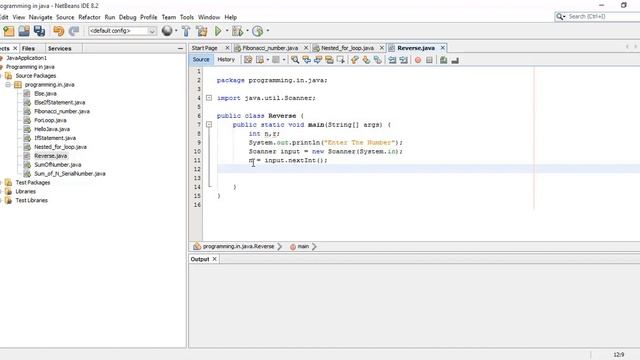
Task: Click the Build Project hammer icon
Action: tap(186, 31)
